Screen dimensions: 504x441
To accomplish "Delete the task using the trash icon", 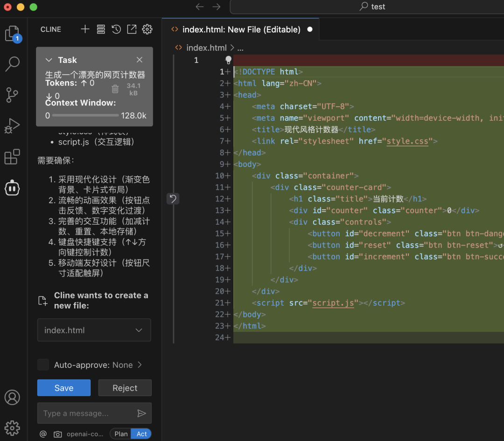I will [x=115, y=89].
